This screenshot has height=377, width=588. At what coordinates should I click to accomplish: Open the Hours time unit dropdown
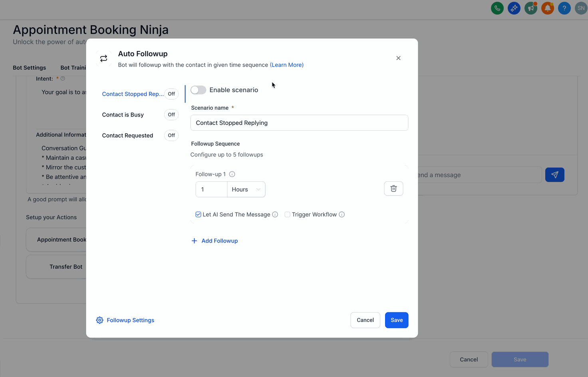coord(246,189)
